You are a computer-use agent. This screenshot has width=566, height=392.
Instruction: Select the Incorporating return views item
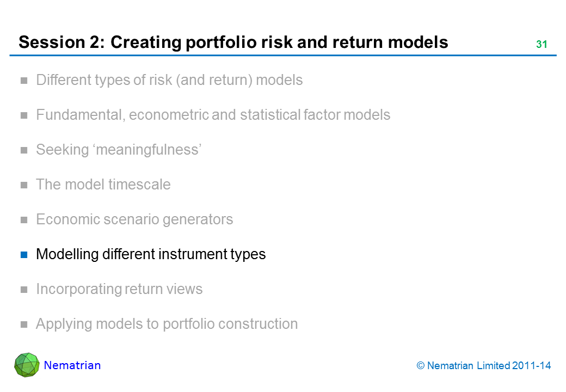coord(119,289)
